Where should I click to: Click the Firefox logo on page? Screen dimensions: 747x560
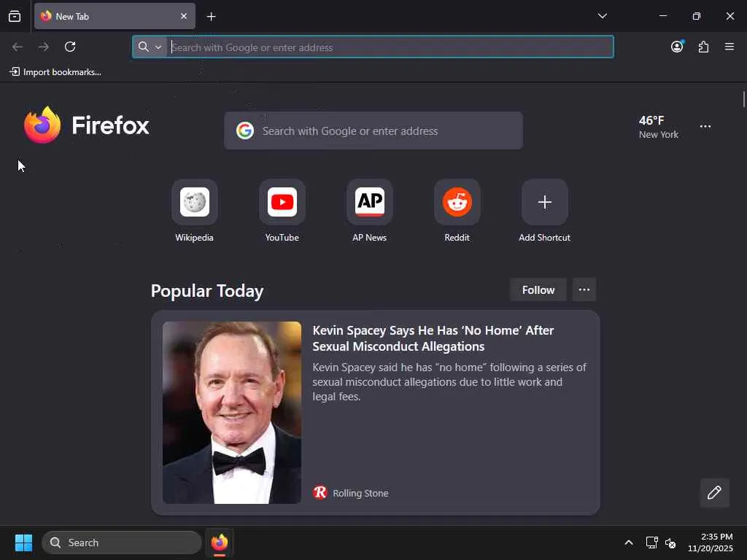click(x=86, y=125)
